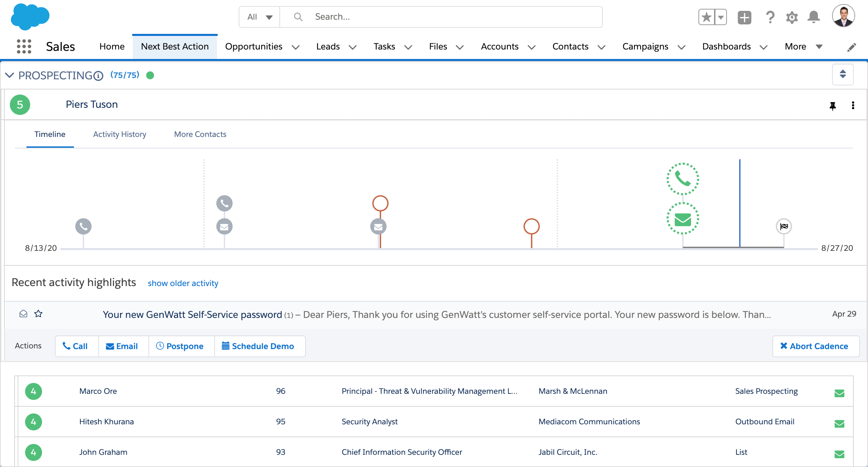The height and width of the screenshot is (467, 868).
Task: Click the green email icon on the John Graham row
Action: [x=840, y=454]
